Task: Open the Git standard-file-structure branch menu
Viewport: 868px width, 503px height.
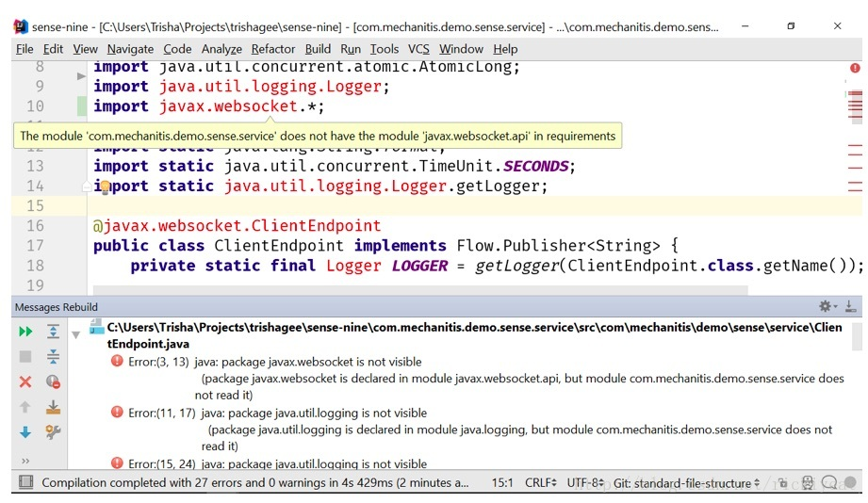Action: [686, 483]
